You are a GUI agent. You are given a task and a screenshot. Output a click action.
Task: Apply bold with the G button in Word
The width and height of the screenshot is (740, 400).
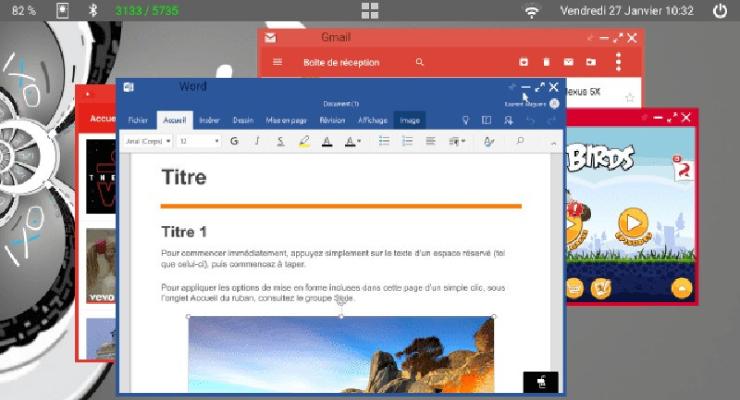click(234, 141)
